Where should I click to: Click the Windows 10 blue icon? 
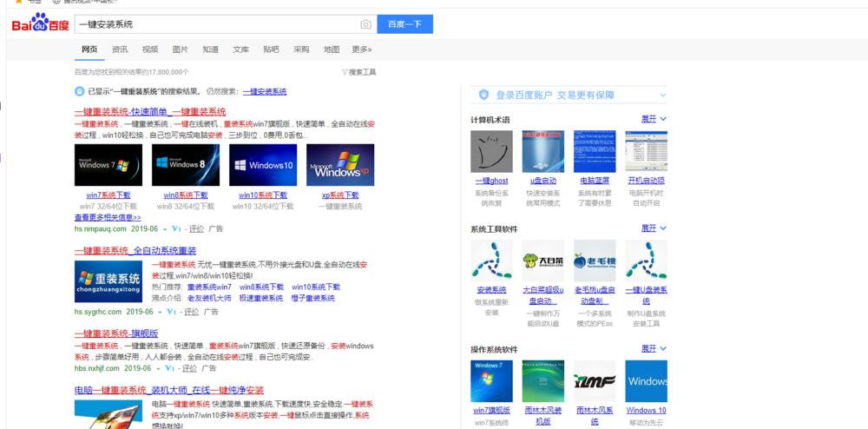coord(646,381)
